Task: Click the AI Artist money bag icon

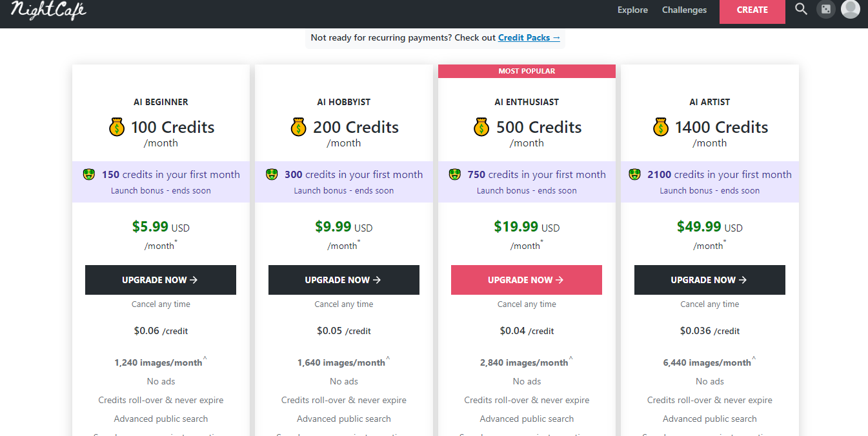Action: click(x=661, y=127)
